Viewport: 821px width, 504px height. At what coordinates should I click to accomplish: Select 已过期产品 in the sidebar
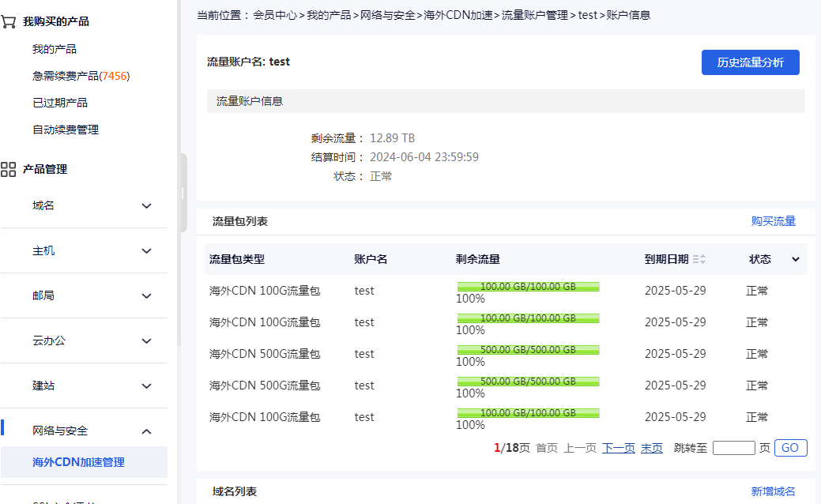click(x=60, y=103)
